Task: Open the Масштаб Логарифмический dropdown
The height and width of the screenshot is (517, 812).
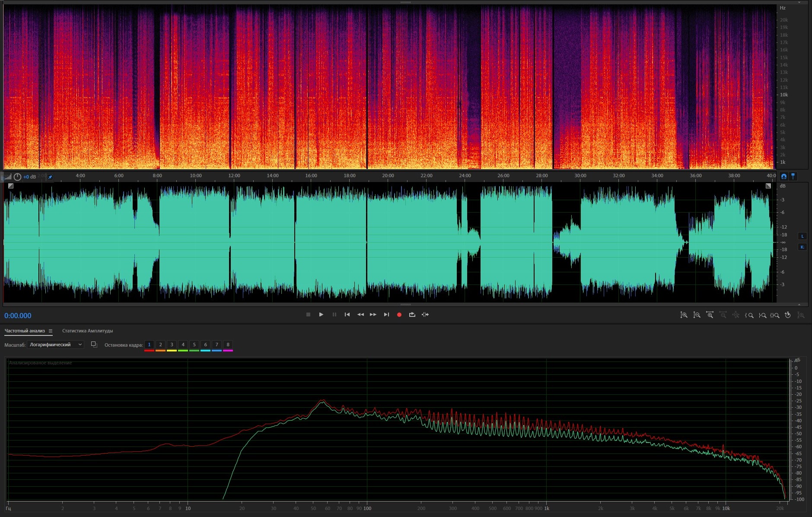Action: 55,345
